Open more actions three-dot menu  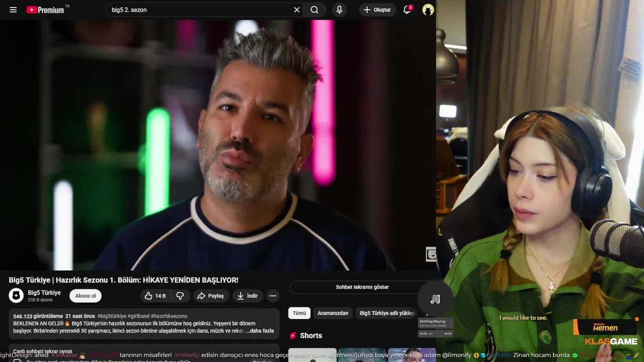tap(273, 296)
